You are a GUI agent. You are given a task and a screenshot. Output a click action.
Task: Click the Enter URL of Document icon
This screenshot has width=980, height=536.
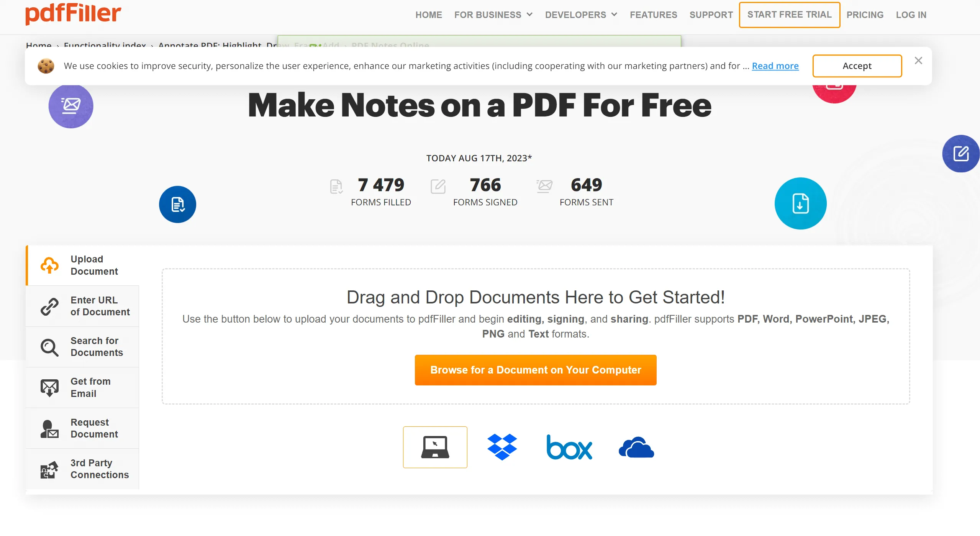point(49,306)
